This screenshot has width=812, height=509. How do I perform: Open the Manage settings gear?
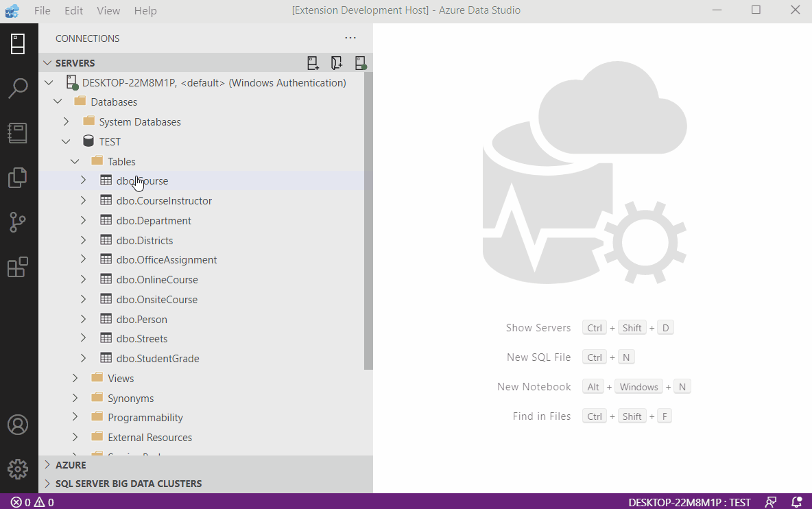[x=18, y=469]
